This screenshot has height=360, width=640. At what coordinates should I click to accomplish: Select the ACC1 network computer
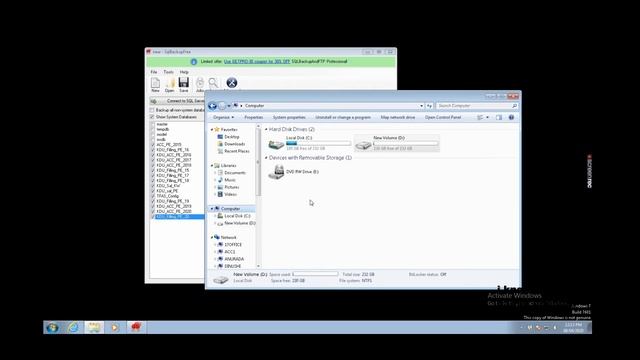click(229, 252)
